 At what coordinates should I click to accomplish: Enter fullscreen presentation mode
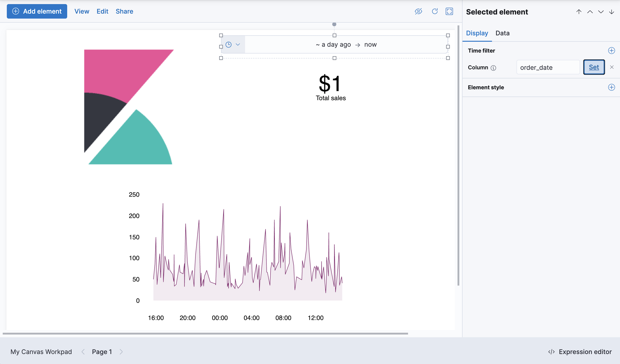449,11
